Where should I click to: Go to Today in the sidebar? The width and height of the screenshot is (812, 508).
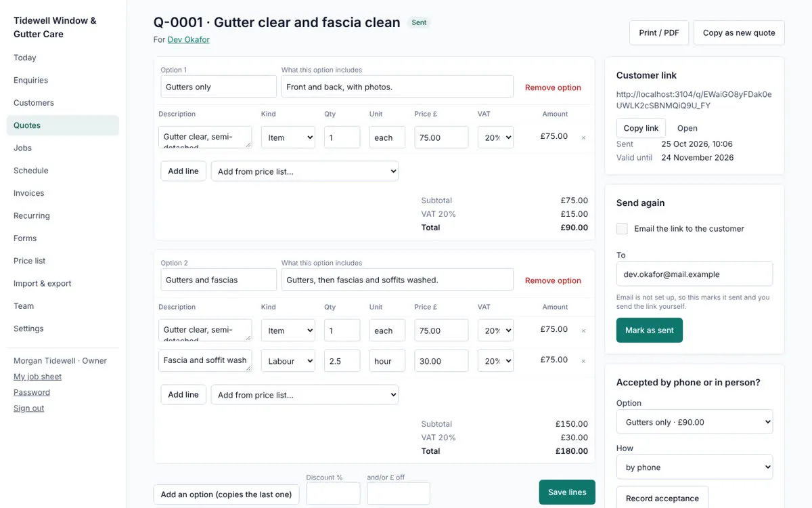[x=62, y=58]
